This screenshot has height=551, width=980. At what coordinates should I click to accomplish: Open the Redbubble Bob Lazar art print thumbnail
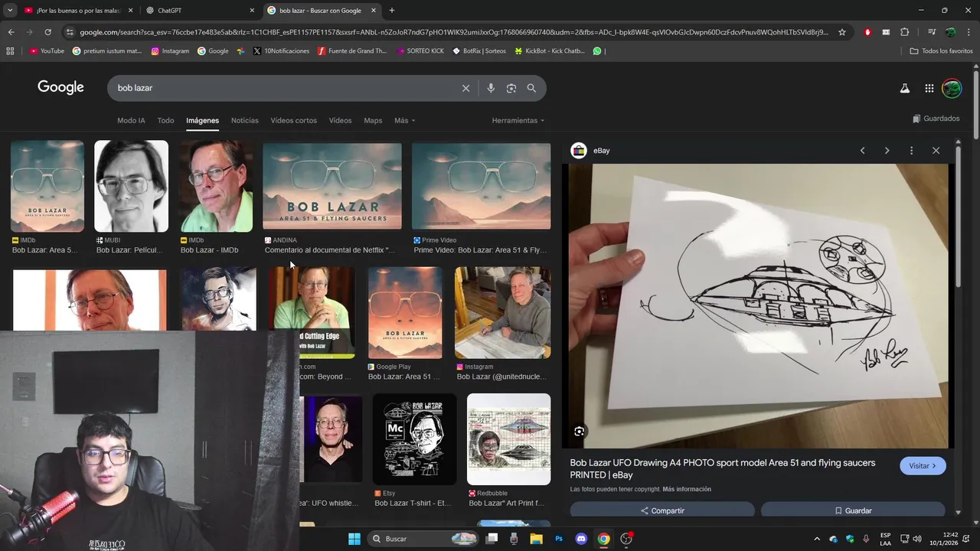(x=508, y=439)
